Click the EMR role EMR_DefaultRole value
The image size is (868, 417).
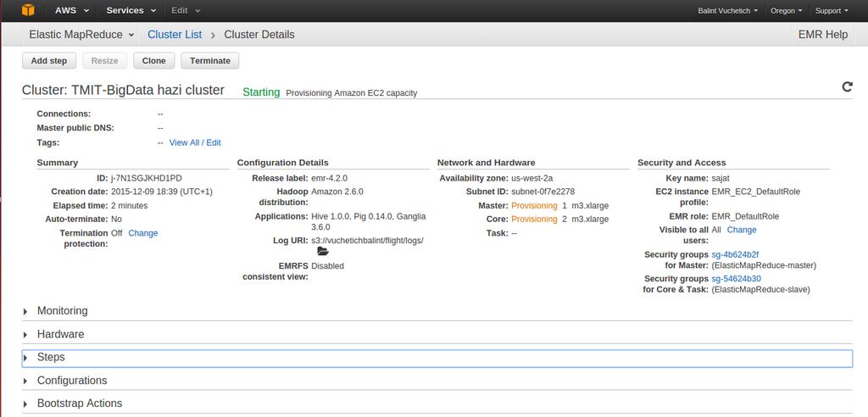point(745,216)
